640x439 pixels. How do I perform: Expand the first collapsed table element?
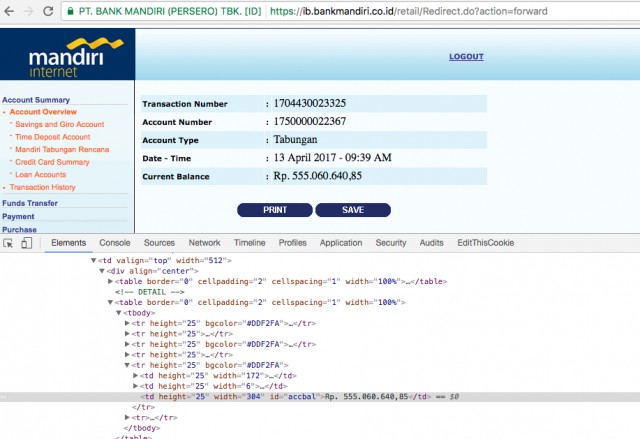tap(110, 281)
